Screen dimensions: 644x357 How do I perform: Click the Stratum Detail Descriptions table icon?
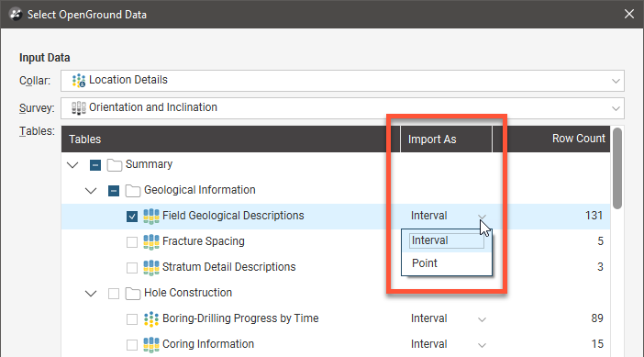151,267
